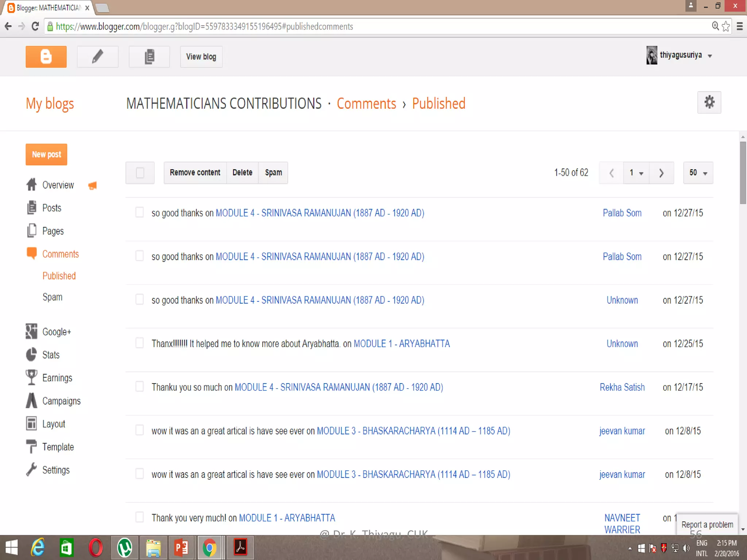The width and height of the screenshot is (747, 560).
Task: Switch to Spam comments section
Action: 53,297
